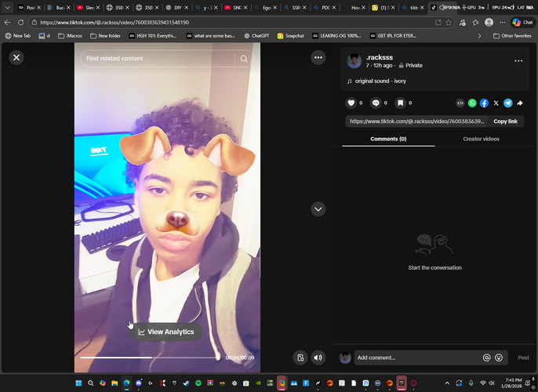538x392 pixels.
Task: Open comments via the speech bubble icon
Action: click(x=376, y=103)
